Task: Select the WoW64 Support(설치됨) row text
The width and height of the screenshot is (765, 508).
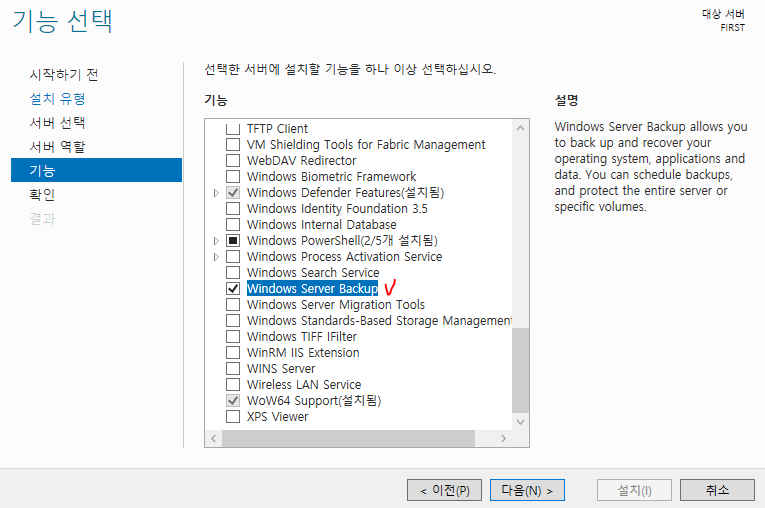Action: pyautogui.click(x=314, y=401)
